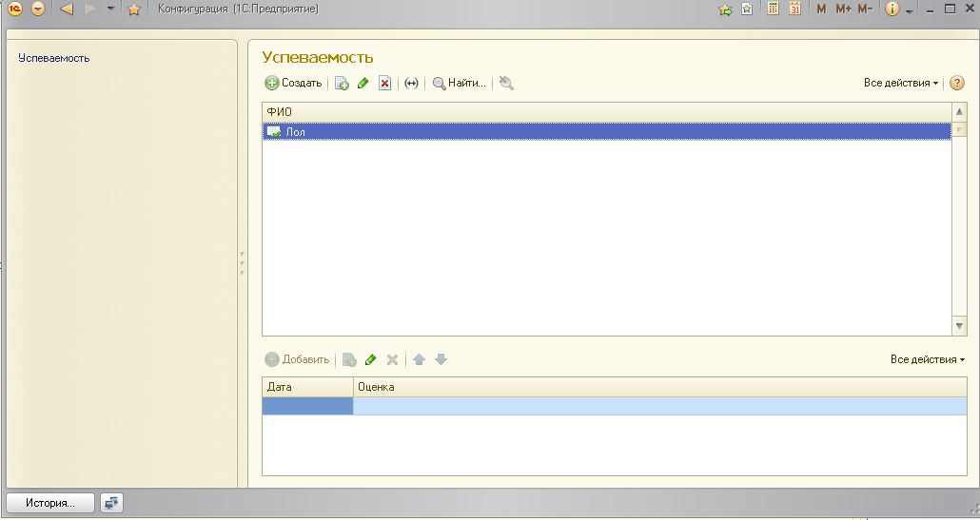The image size is (980, 520).
Task: Click the Добавить button
Action: click(297, 359)
